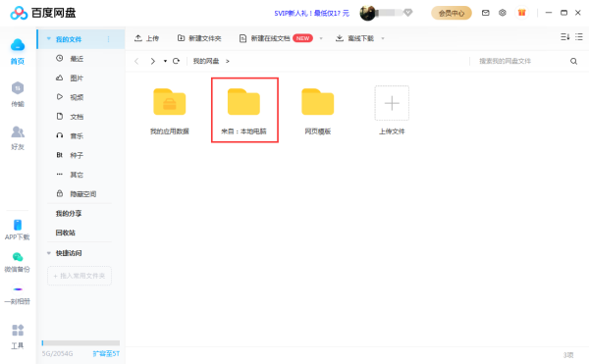
Task: Switch to list view icon
Action: 579,36
